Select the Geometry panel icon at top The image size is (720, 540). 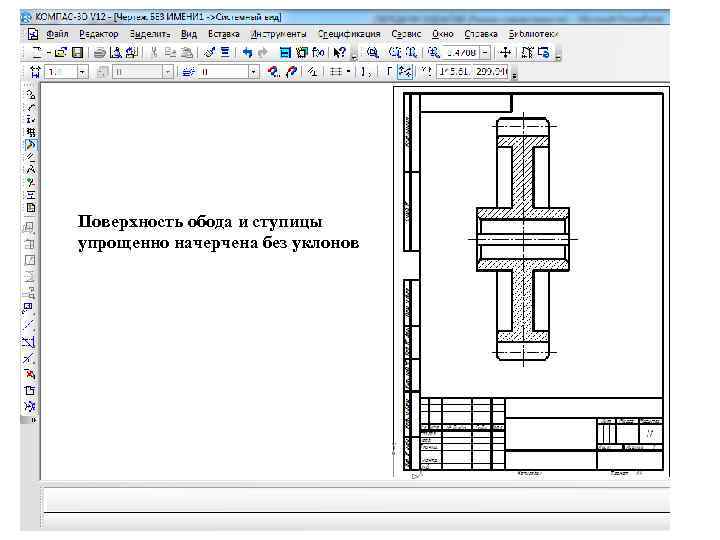(31, 95)
